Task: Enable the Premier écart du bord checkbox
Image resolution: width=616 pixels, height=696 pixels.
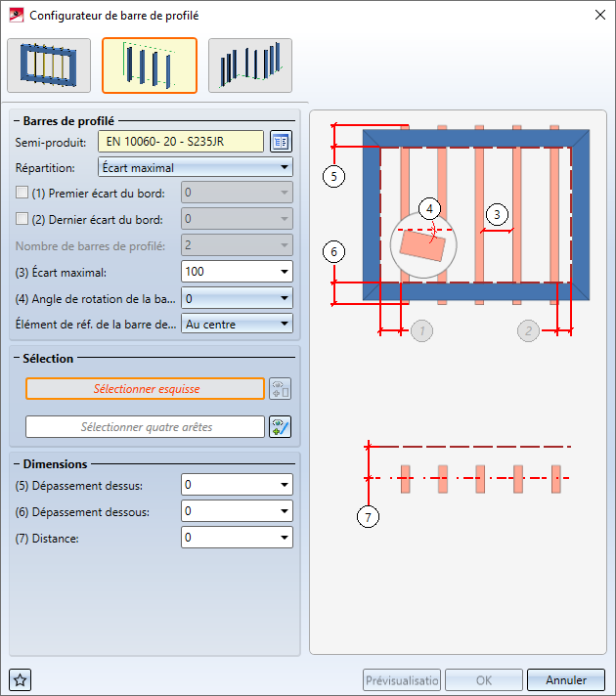Action: (x=22, y=193)
